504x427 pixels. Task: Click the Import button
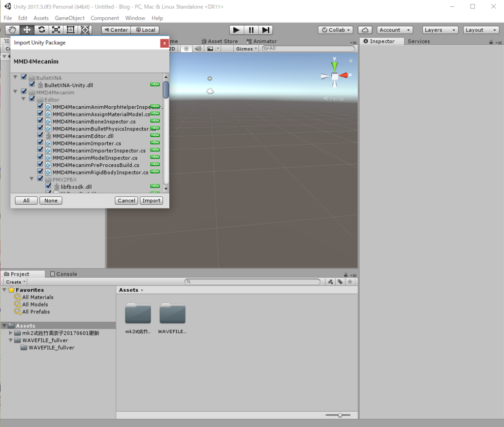151,201
